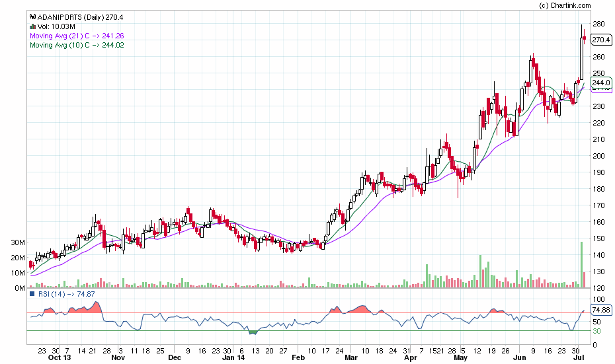Click the candlestick icon beside ADANIPORTS
The width and height of the screenshot is (615, 364).
click(x=33, y=17)
